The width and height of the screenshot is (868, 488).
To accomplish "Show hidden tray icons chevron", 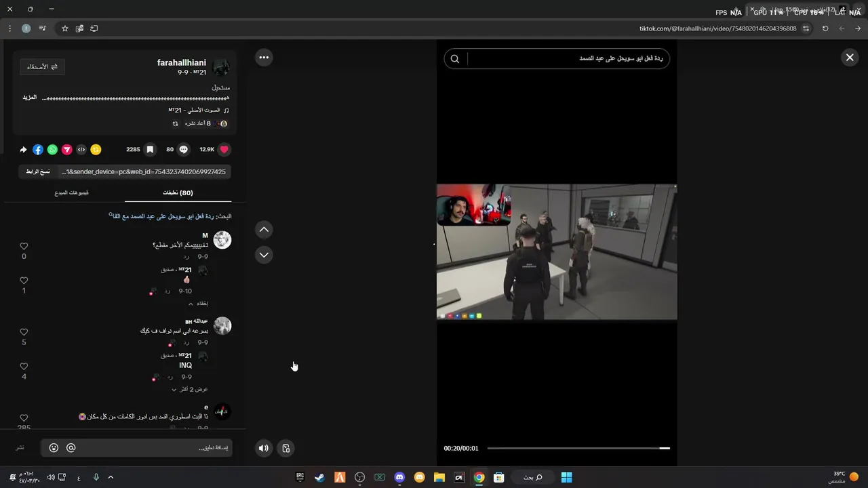I will 111,477.
